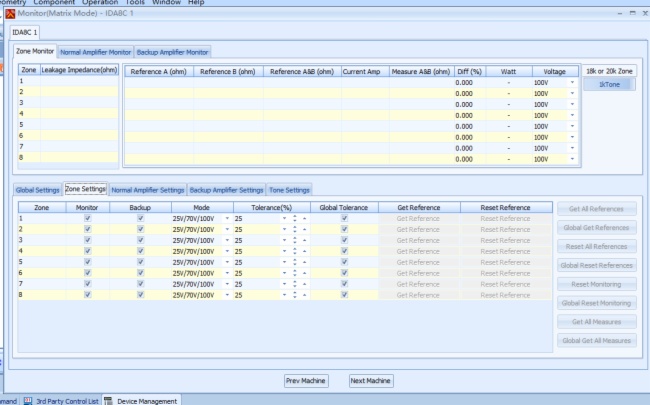
Task: Click the Next Machine button
Action: coord(370,380)
